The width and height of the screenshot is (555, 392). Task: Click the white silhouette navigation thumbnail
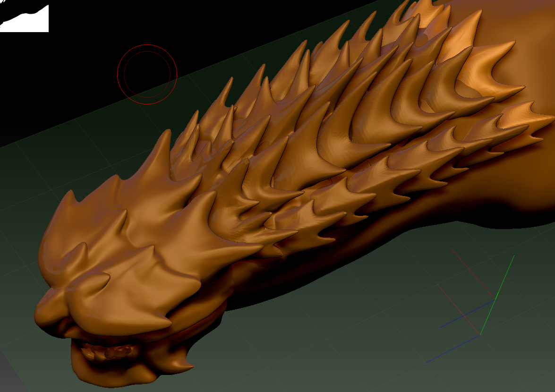pyautogui.click(x=26, y=20)
